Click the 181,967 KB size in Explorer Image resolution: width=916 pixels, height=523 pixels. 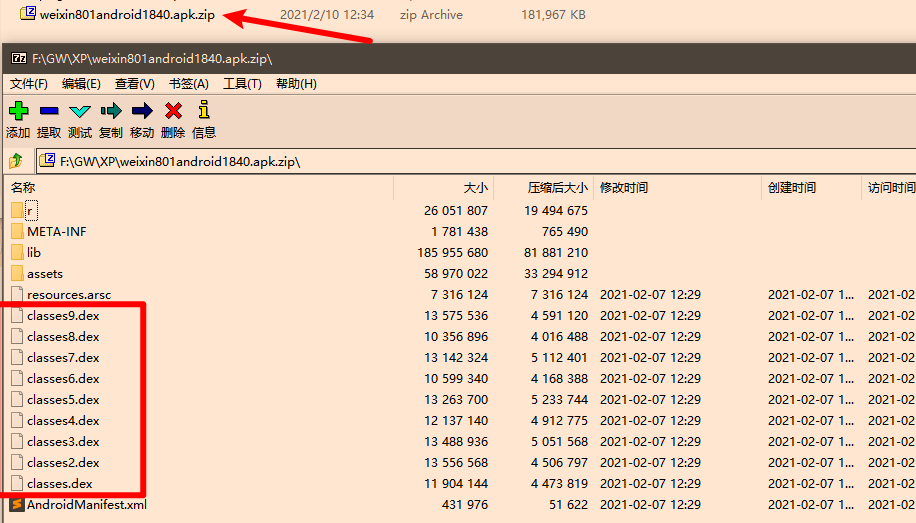553,15
